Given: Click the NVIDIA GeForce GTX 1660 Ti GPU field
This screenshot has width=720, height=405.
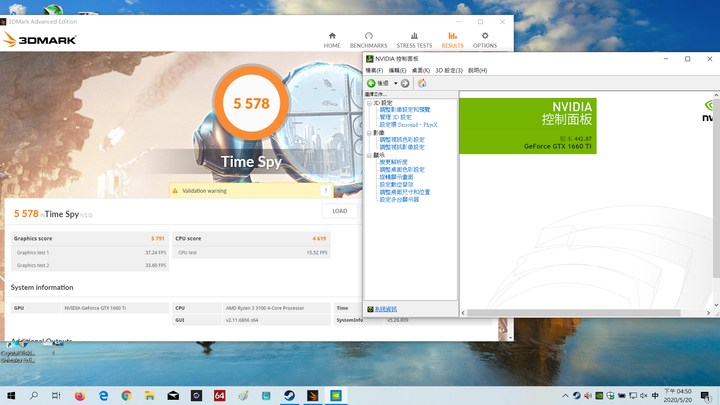Looking at the screenshot, I should 115,308.
